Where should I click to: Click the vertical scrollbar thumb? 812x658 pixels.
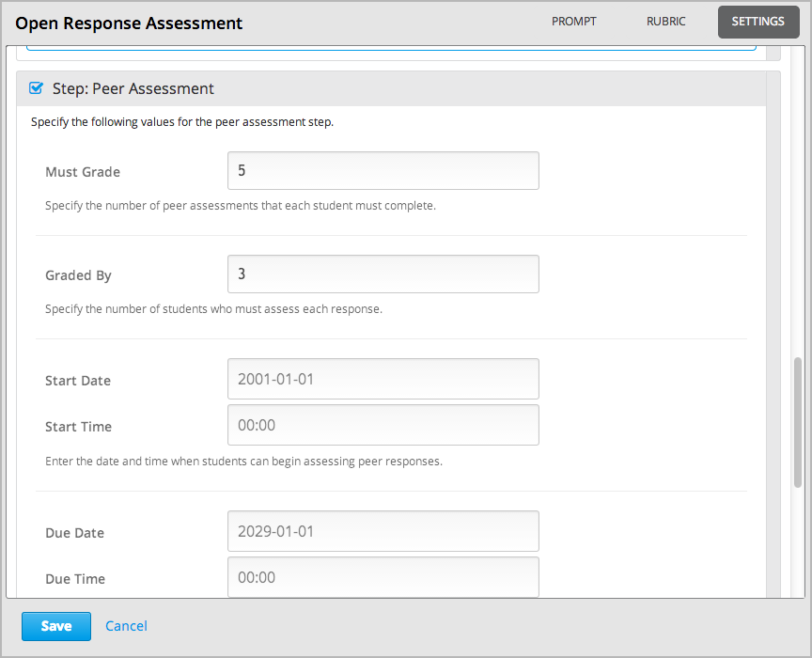click(x=798, y=422)
